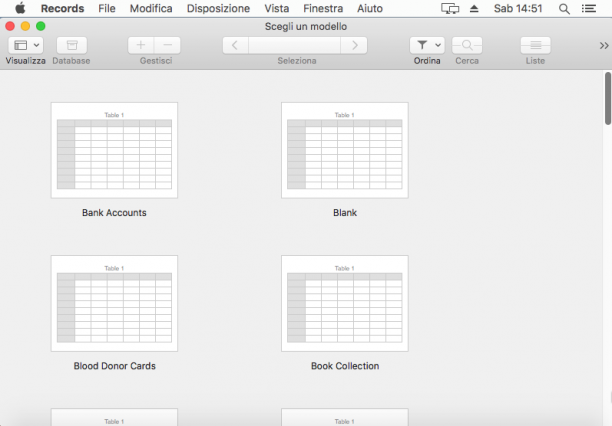Click the Cerca search icon
Image resolution: width=612 pixels, height=426 pixels.
tap(467, 45)
